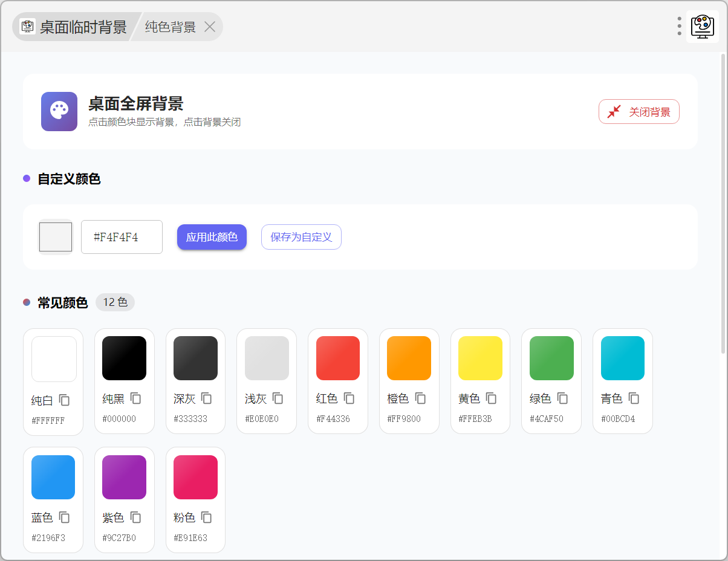Copy the 粉色 color code
728x561 pixels.
point(207,517)
